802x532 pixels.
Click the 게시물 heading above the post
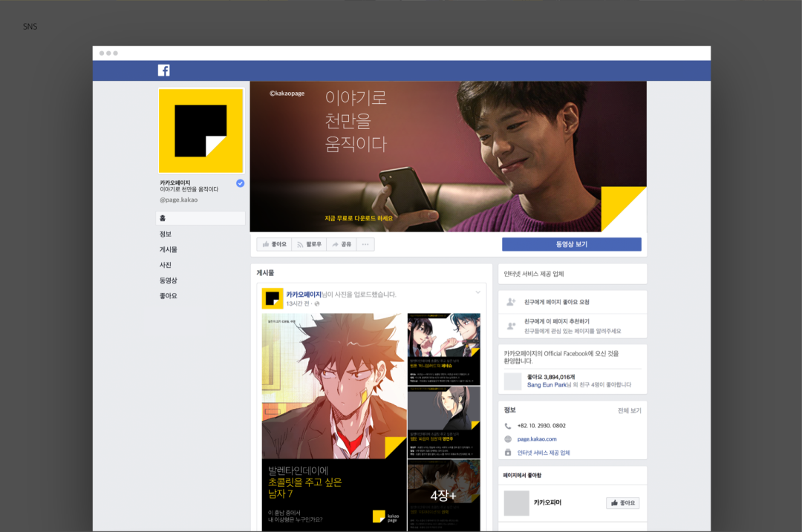click(265, 273)
